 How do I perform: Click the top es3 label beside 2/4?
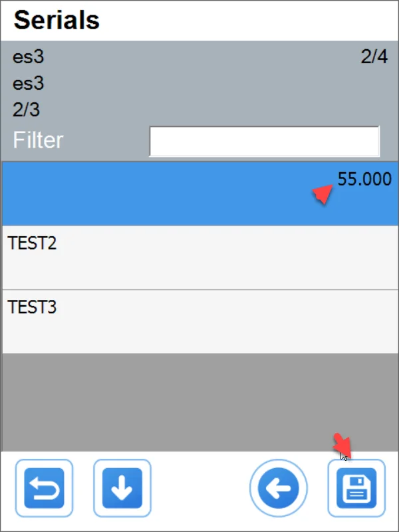tap(28, 57)
